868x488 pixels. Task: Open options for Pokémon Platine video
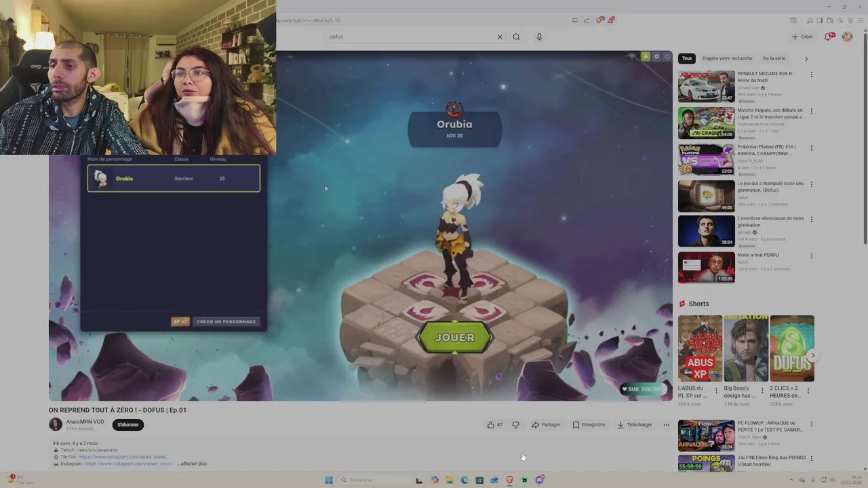click(811, 148)
